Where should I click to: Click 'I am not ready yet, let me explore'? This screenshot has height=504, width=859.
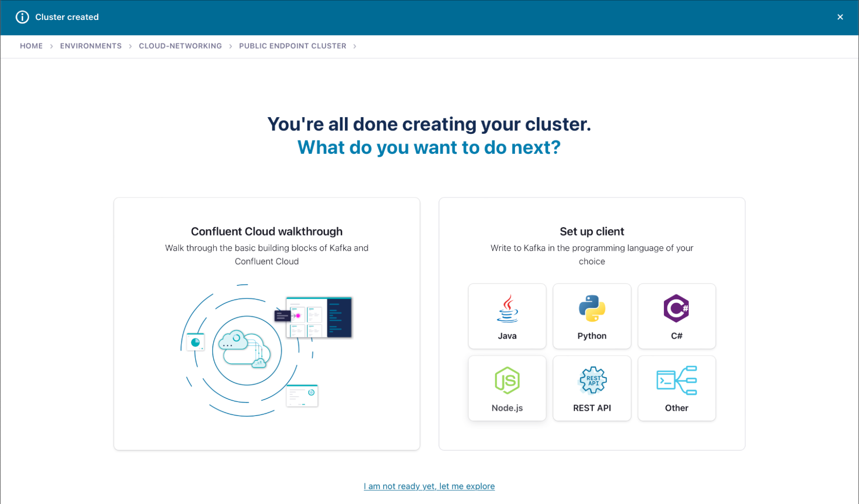429,486
